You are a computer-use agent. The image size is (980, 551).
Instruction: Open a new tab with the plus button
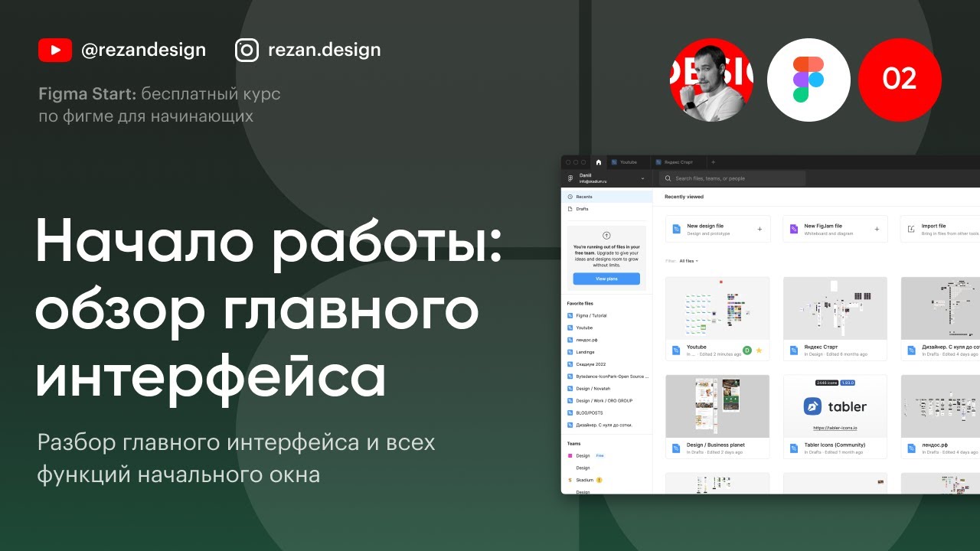713,162
